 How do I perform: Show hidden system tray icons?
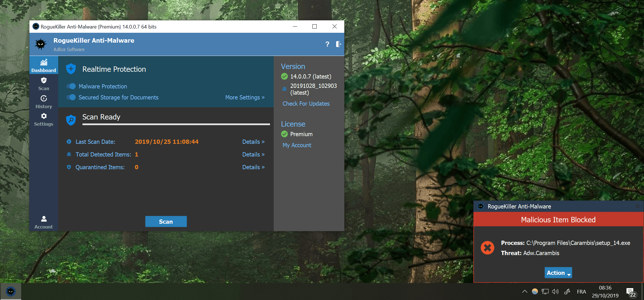click(x=525, y=292)
